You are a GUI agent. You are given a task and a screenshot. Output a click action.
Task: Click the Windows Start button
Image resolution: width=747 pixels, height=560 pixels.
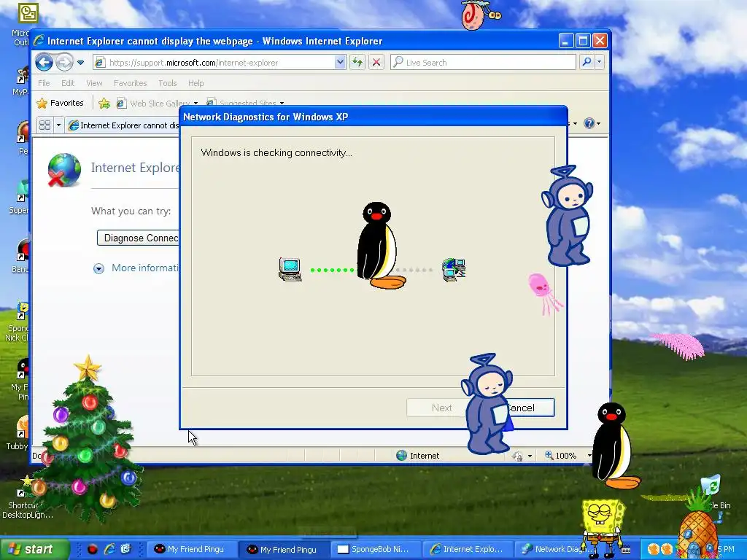(x=34, y=549)
